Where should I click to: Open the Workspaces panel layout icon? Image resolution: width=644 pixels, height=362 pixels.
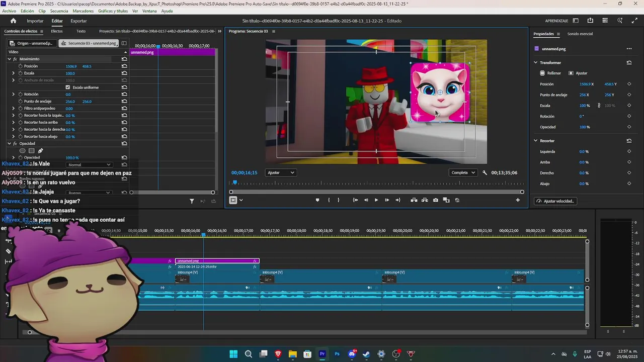(576, 21)
